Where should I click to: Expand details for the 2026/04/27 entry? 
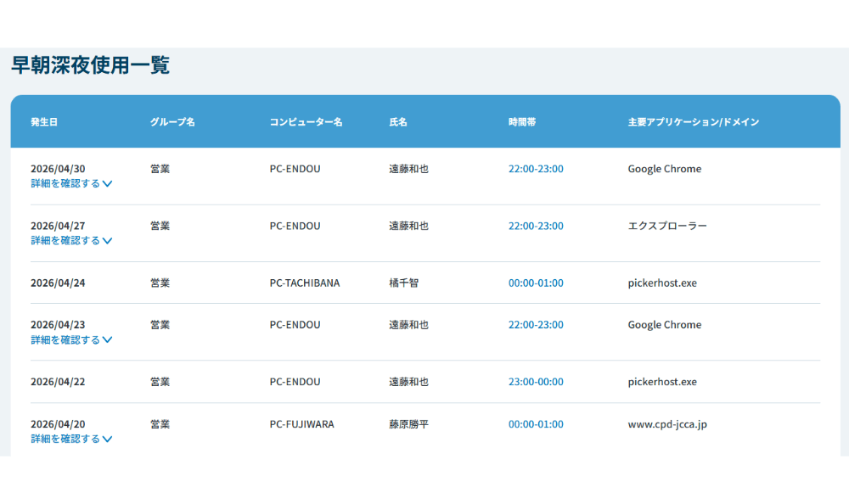click(71, 240)
